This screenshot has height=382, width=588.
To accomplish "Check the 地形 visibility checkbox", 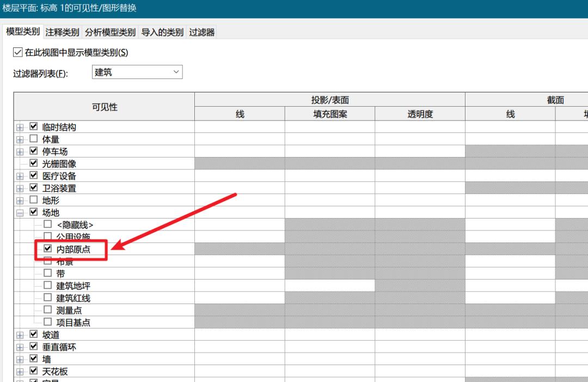I will pyautogui.click(x=34, y=199).
